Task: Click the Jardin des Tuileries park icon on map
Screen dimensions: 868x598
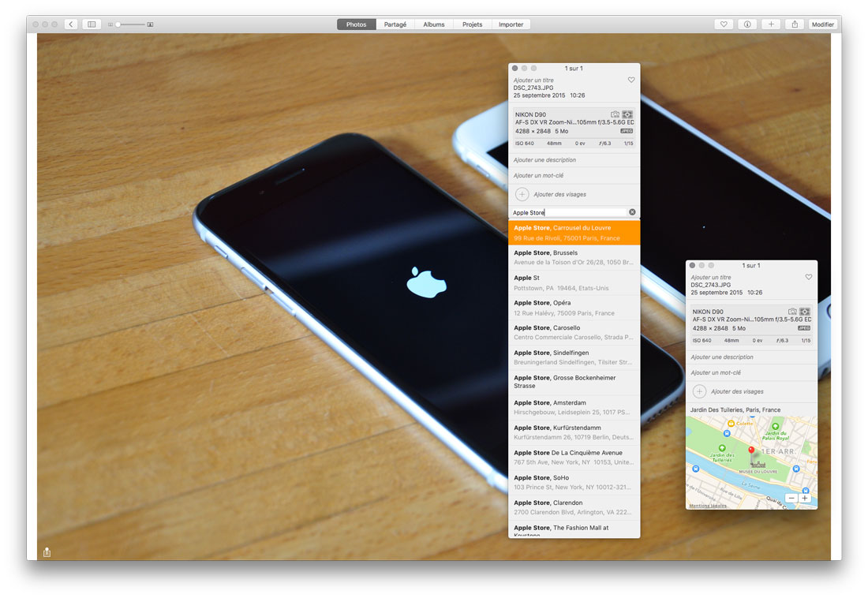Action: 722,448
